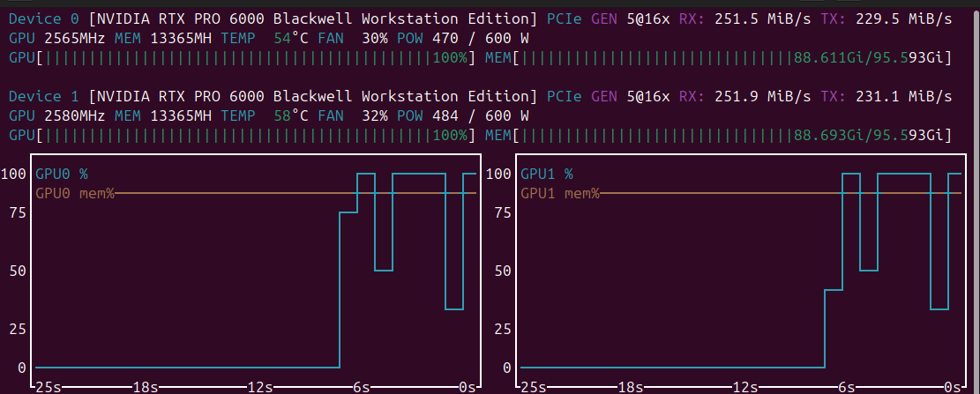This screenshot has width=980, height=394.
Task: Click Device 1 GPU utilization bar
Action: coord(242,136)
